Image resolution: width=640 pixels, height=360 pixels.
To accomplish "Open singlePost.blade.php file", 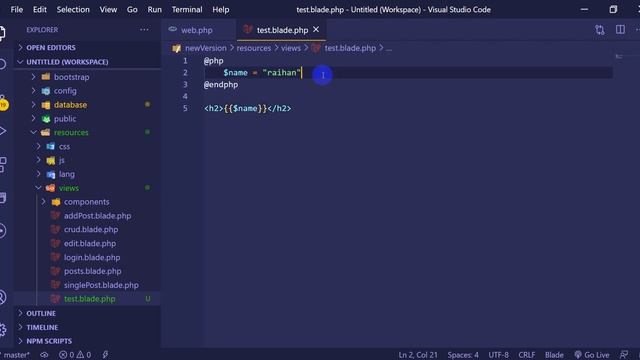I will click(101, 285).
